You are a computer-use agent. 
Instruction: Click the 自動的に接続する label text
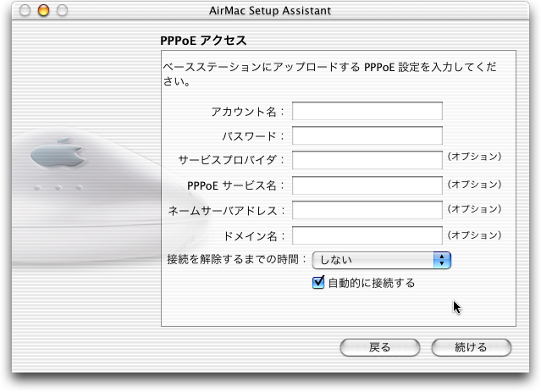click(x=372, y=283)
